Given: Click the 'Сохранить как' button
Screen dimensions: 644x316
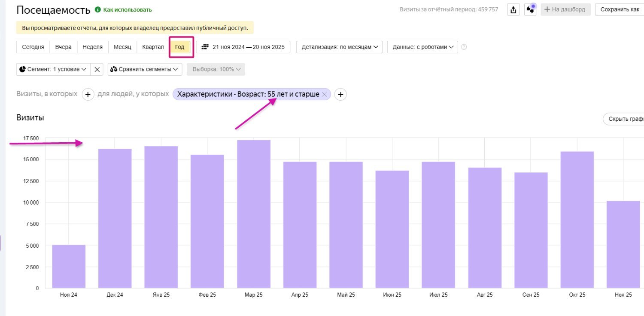Looking at the screenshot, I should tap(619, 9).
